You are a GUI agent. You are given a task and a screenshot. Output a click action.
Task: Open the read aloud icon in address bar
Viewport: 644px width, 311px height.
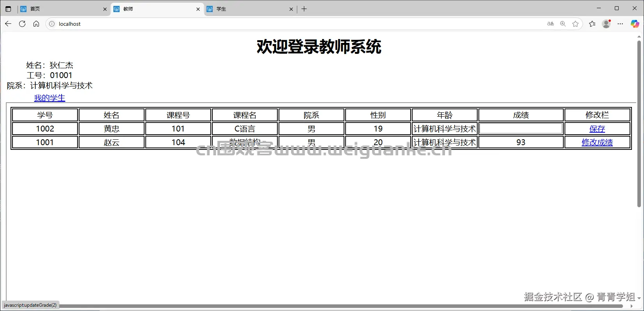[x=550, y=24]
